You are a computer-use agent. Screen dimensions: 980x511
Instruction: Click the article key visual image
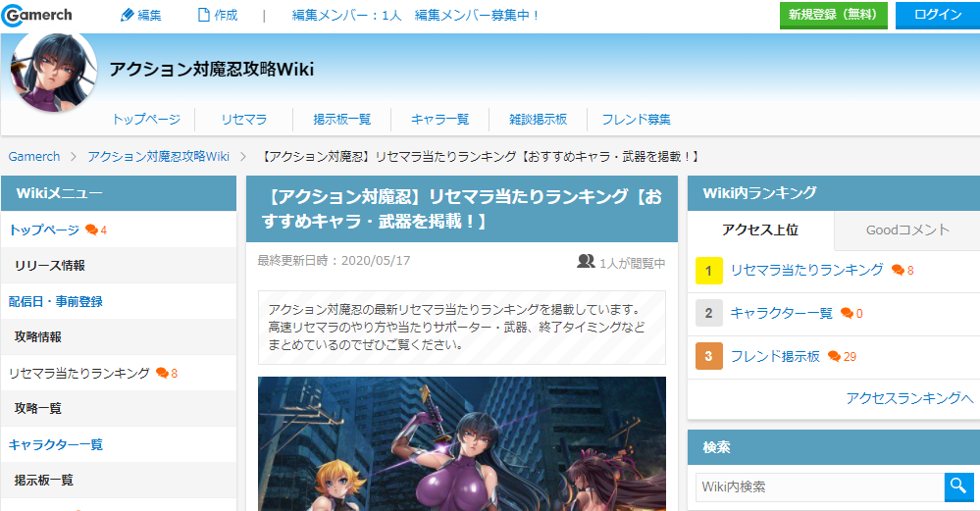(462, 443)
